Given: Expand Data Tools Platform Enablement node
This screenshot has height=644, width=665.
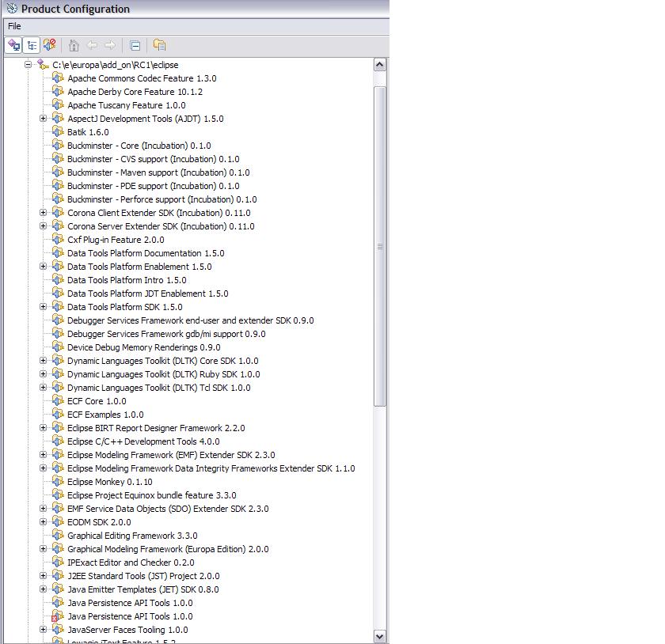Looking at the screenshot, I should pos(43,267).
